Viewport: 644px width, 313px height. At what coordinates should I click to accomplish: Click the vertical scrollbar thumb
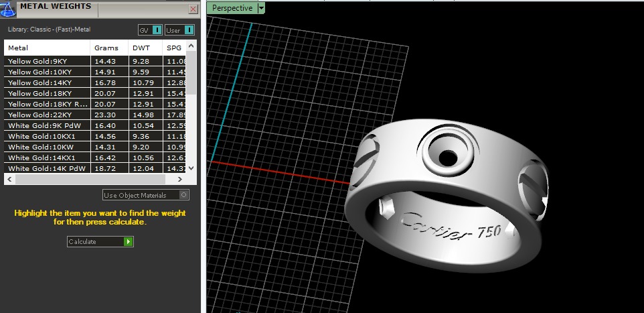191,72
